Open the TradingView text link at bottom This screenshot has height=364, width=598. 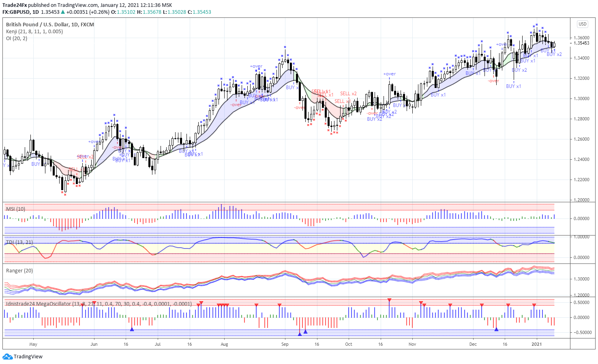pyautogui.click(x=28, y=357)
